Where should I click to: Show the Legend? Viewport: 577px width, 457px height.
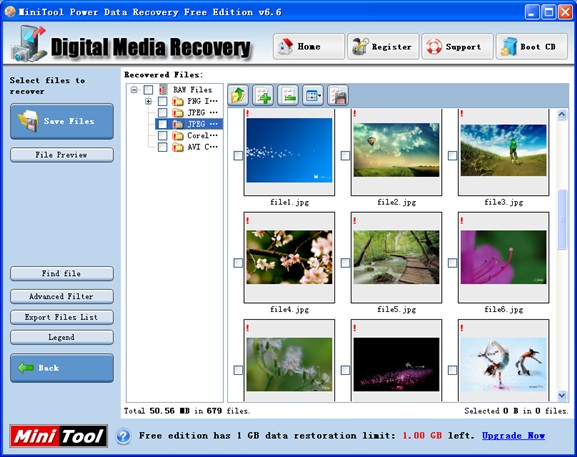(62, 337)
